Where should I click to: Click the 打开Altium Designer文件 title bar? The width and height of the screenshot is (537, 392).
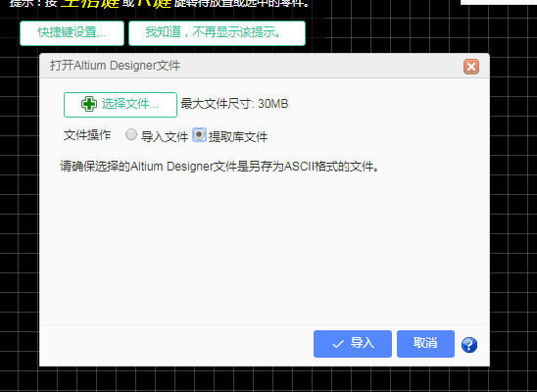click(x=265, y=66)
